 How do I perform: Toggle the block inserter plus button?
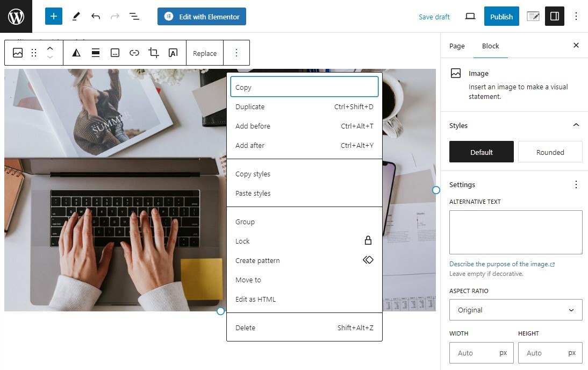click(54, 16)
